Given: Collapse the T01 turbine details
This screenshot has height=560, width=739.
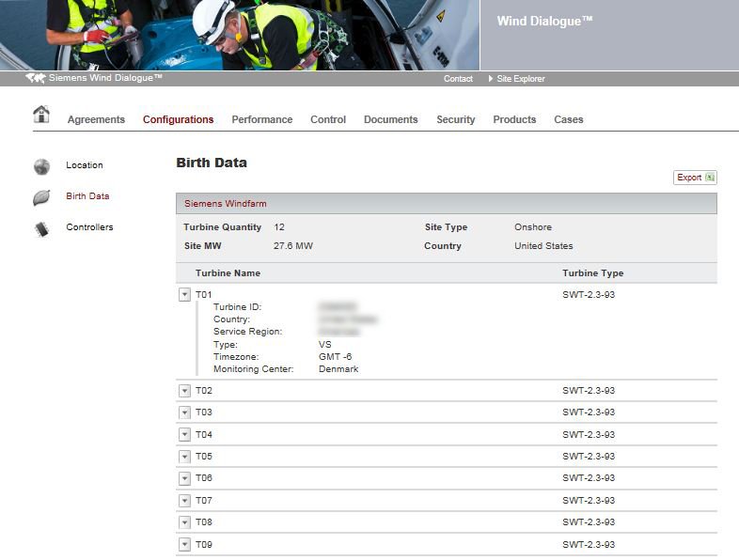Looking at the screenshot, I should pyautogui.click(x=184, y=295).
